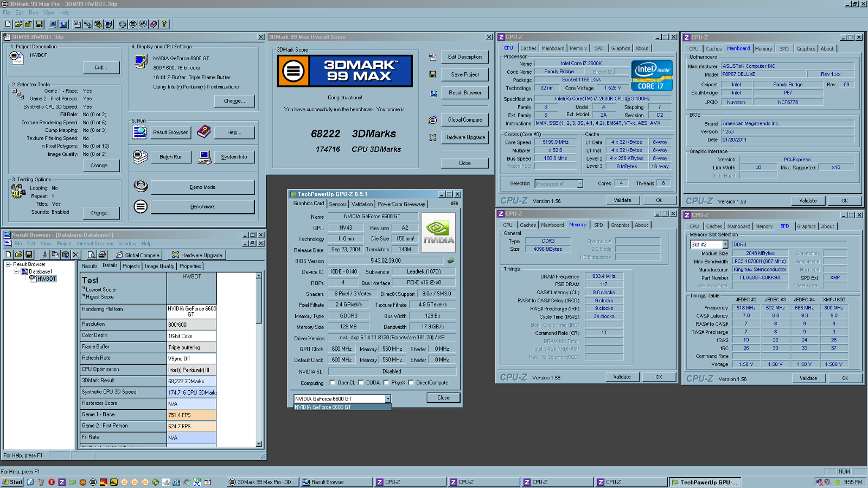Click the Global Compare icon in the score window
This screenshot has height=488, width=868.
[432, 120]
